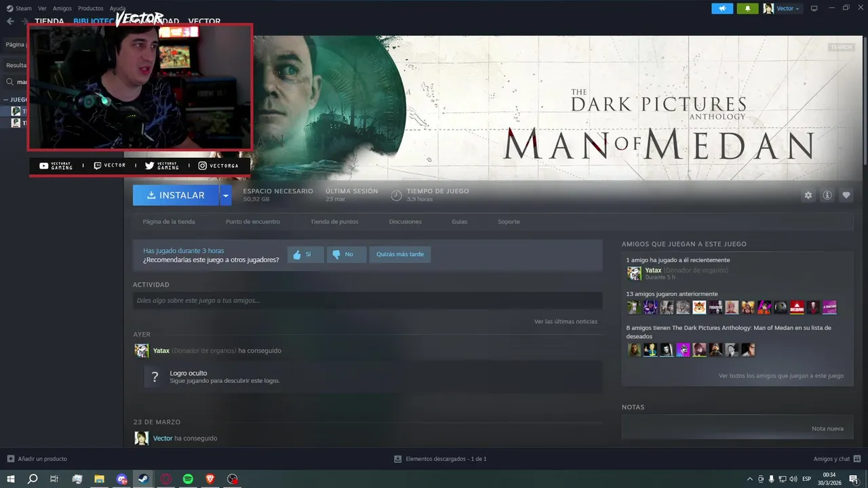Open Amigos y chat panel
868x488 pixels.
pyautogui.click(x=837, y=459)
